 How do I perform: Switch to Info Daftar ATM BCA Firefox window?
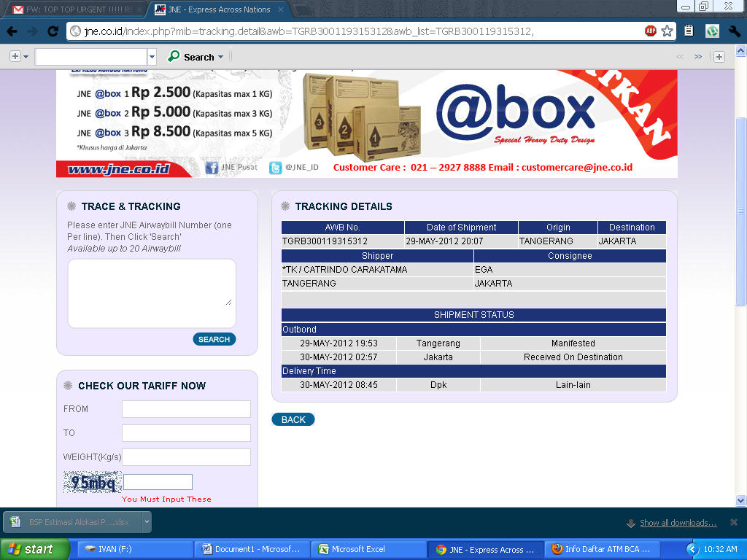pyautogui.click(x=602, y=549)
